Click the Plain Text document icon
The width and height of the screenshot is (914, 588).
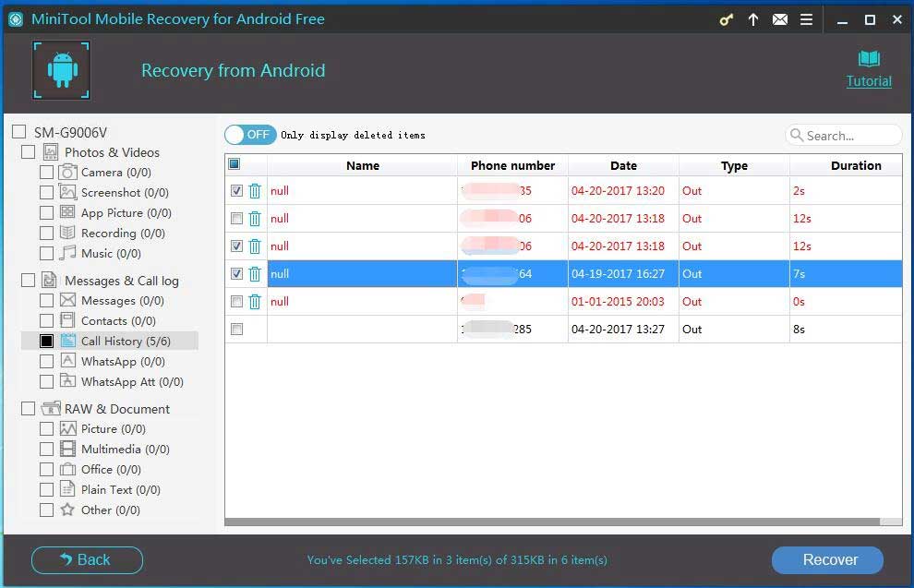coord(67,489)
